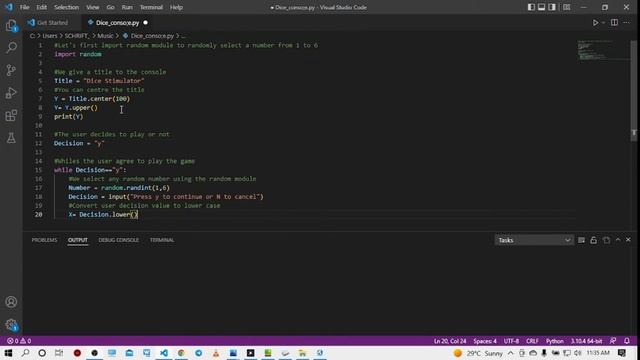Toggle bottom panel visibility in title bar
640x360 pixels.
[x=541, y=7]
